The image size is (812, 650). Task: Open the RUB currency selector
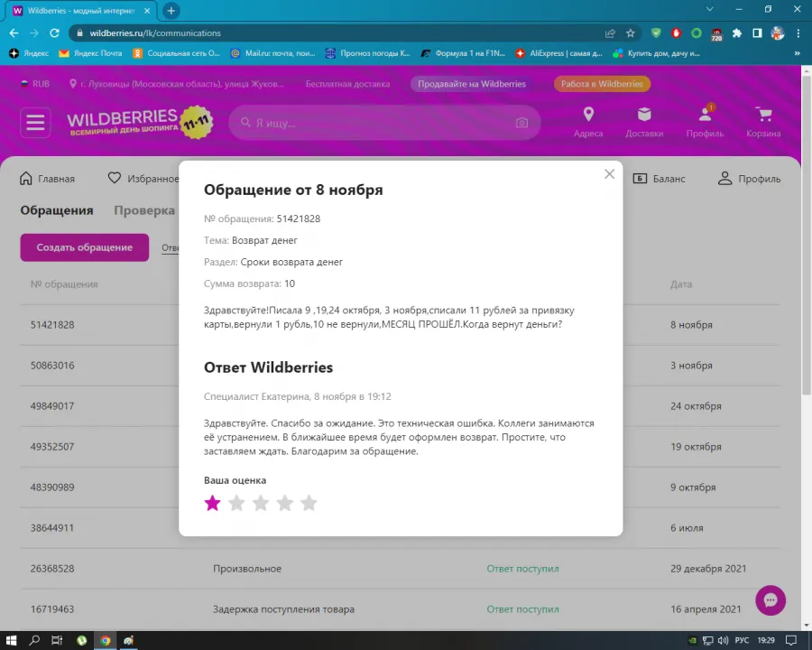[35, 84]
